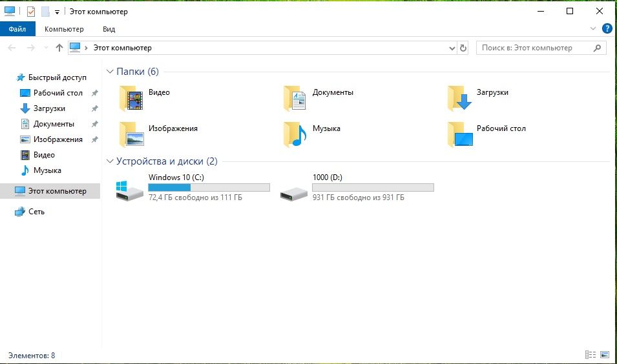Open the Рабочий стол folder in the Папки section
This screenshot has width=617, height=364.
[x=486, y=134]
